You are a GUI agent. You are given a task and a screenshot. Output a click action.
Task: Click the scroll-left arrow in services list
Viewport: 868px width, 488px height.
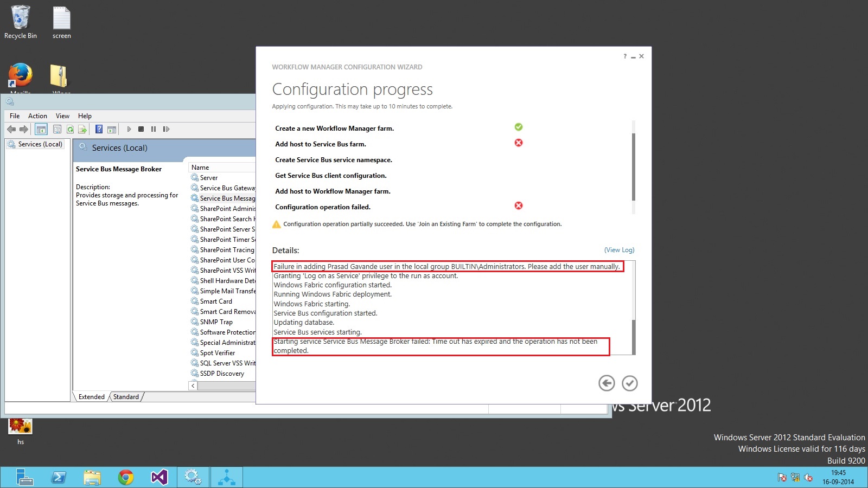[x=193, y=386]
